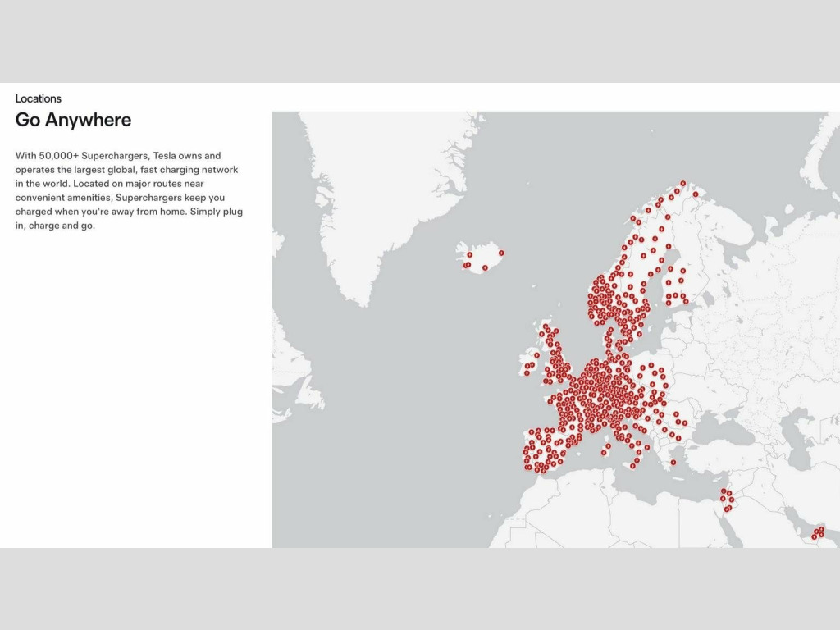840x630 pixels.
Task: Select the southernmost Supercharger pin in Ireland
Action: pos(527,373)
